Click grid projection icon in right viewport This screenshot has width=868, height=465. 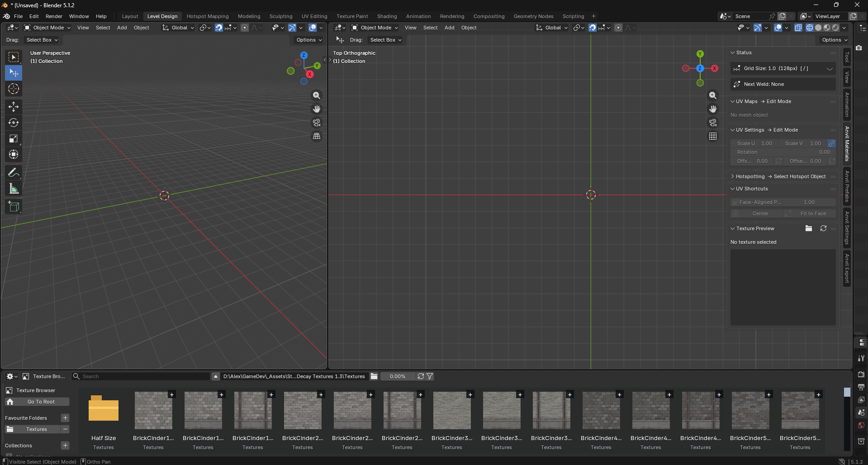coord(713,136)
